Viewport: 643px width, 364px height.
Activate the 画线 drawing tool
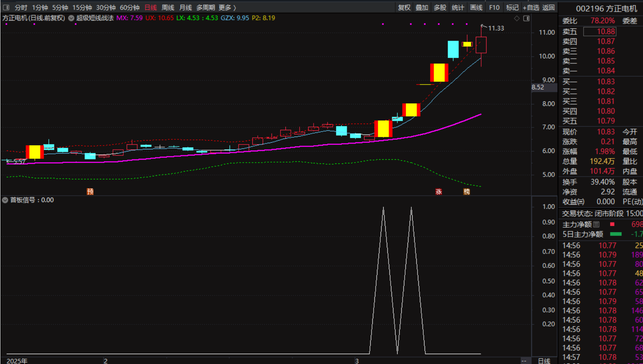[x=476, y=7]
